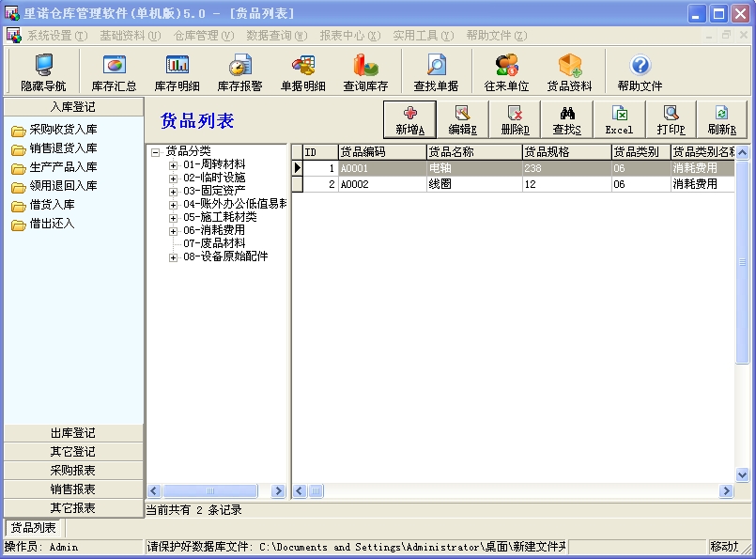Select 采购收货入库 in the sidebar
Image resolution: width=756 pixels, height=559 pixels.
(x=63, y=130)
